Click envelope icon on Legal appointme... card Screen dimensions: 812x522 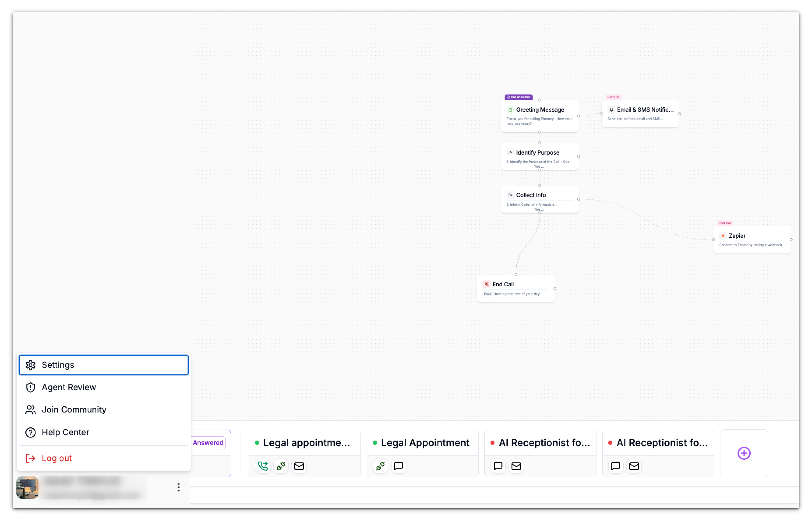click(x=299, y=466)
